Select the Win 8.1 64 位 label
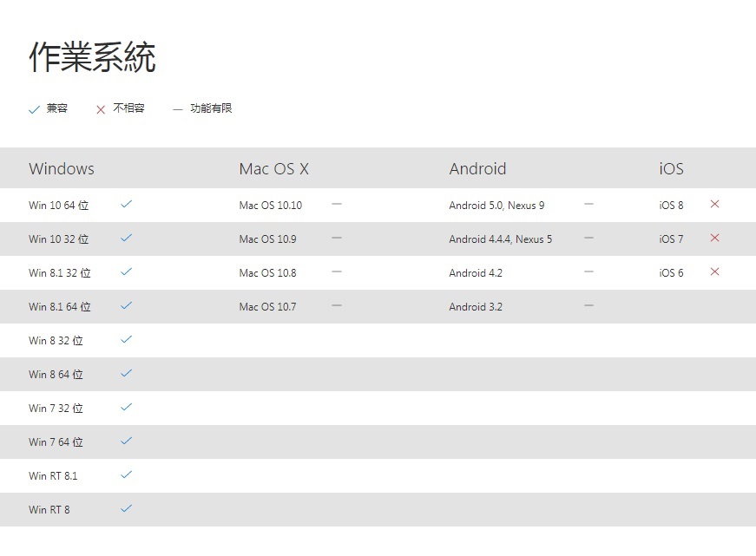This screenshot has width=756, height=556. point(60,306)
